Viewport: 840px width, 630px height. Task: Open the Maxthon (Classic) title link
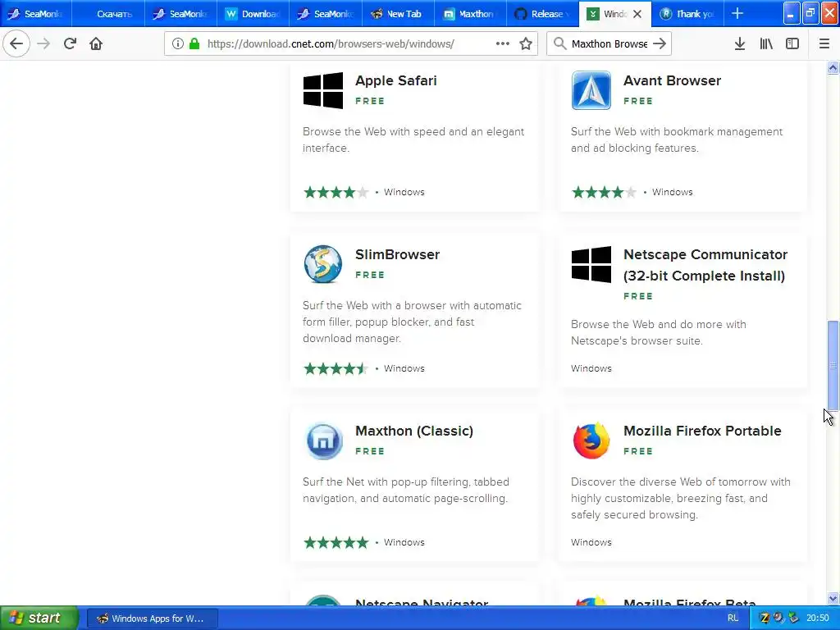pyautogui.click(x=414, y=431)
